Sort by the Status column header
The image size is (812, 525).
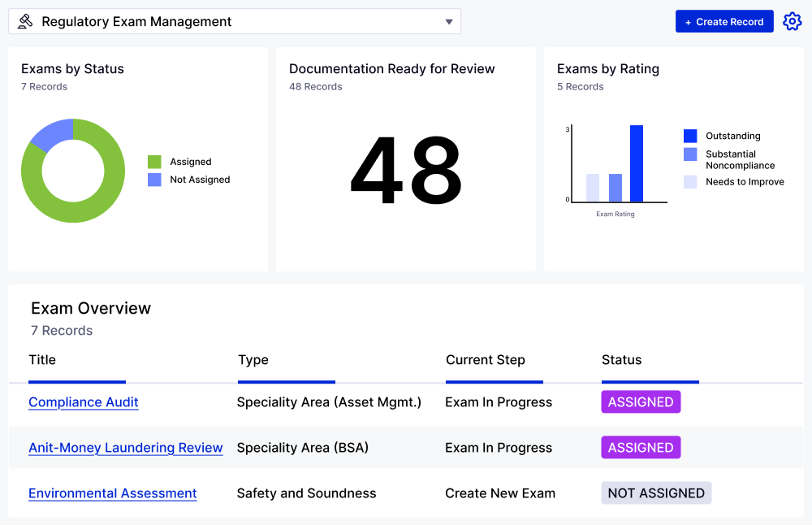(621, 360)
